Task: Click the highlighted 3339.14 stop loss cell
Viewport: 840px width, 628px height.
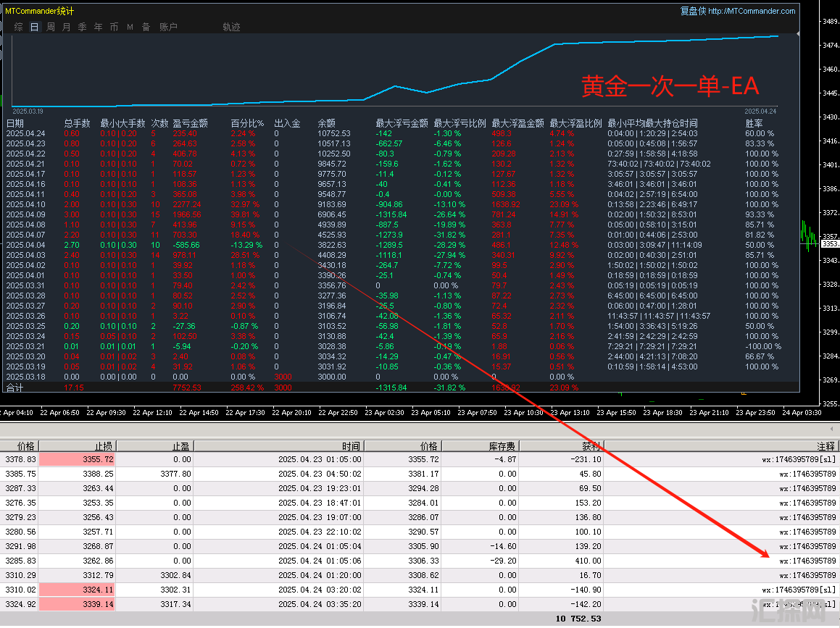Action: click(77, 604)
